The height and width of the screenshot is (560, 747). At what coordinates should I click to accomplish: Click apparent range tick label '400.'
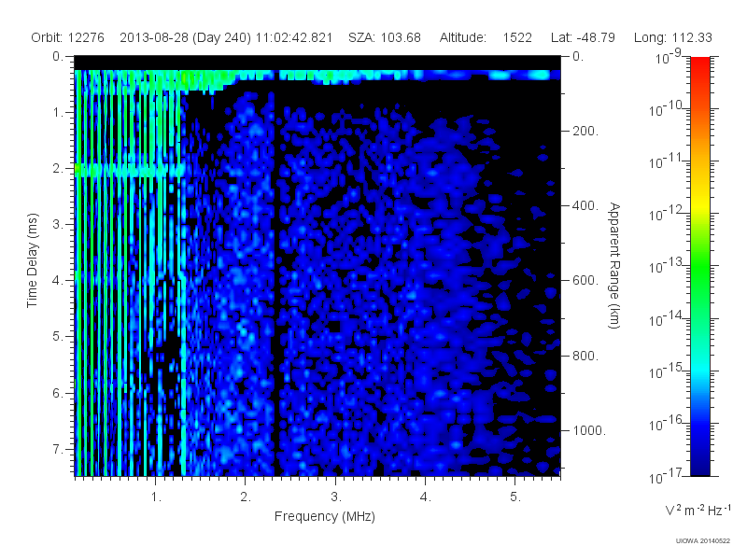[x=585, y=205]
